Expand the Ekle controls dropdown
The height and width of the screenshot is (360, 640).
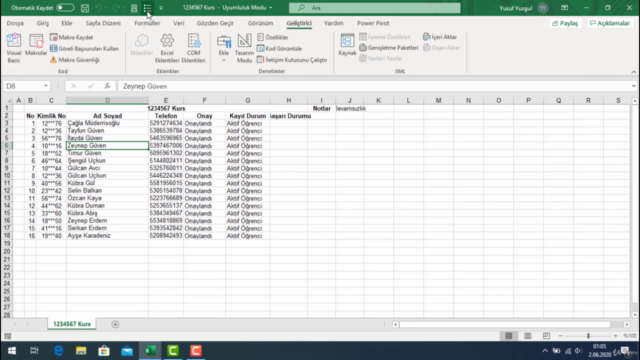224,60
